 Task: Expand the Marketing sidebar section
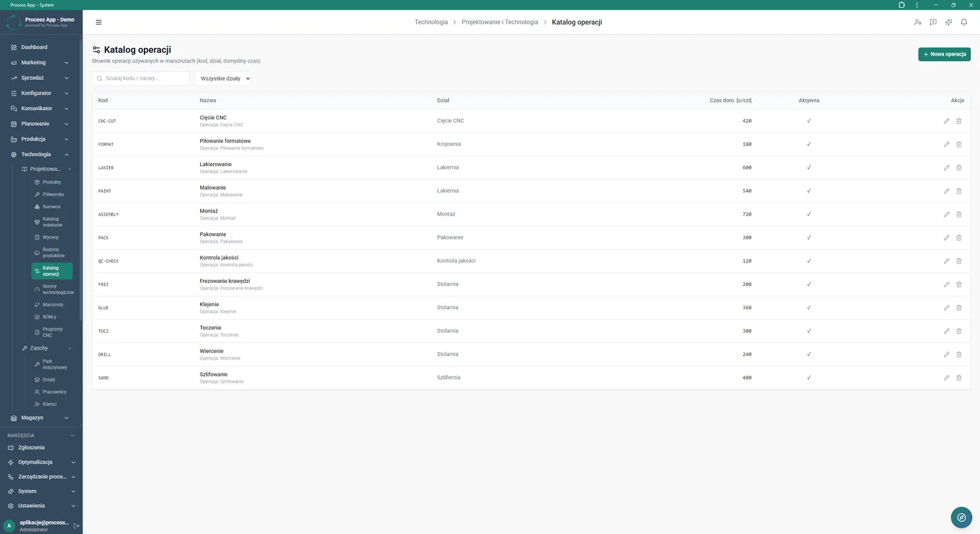click(x=40, y=62)
